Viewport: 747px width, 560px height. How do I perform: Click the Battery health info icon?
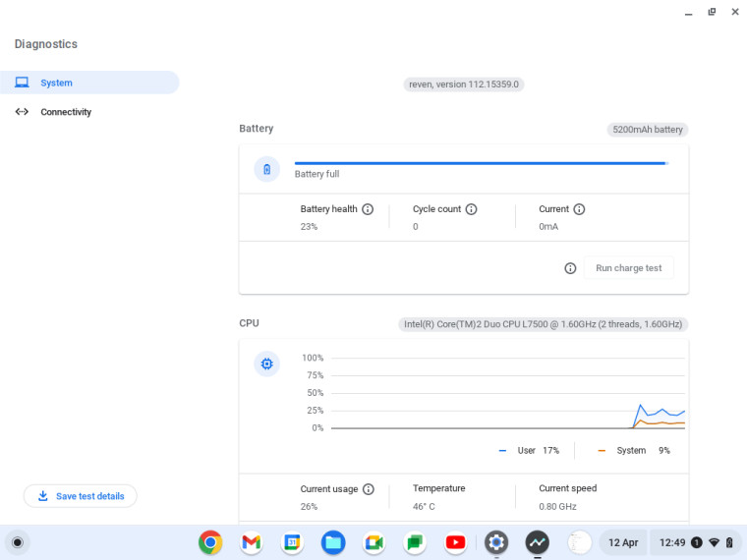[368, 209]
